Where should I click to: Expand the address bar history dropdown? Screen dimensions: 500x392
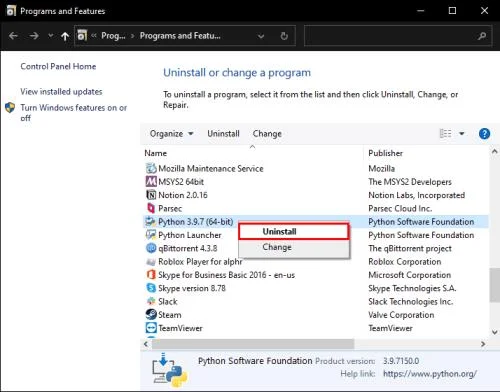261,36
